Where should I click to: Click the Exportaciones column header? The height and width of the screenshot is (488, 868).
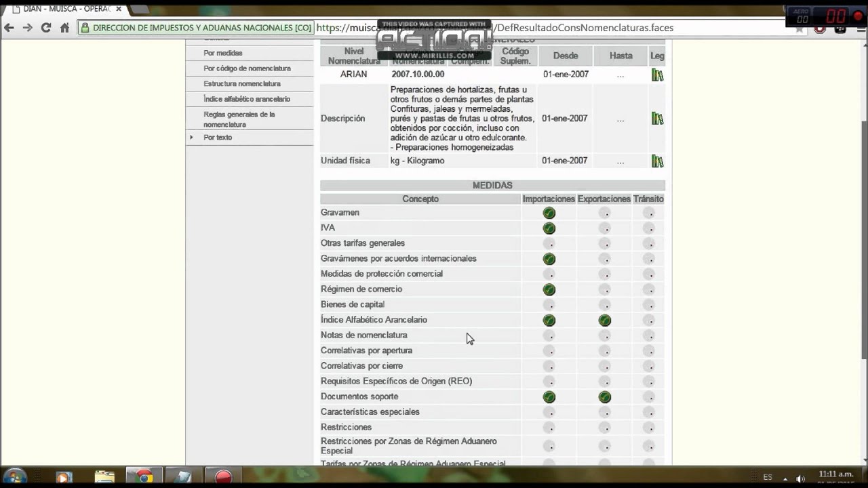coord(604,199)
